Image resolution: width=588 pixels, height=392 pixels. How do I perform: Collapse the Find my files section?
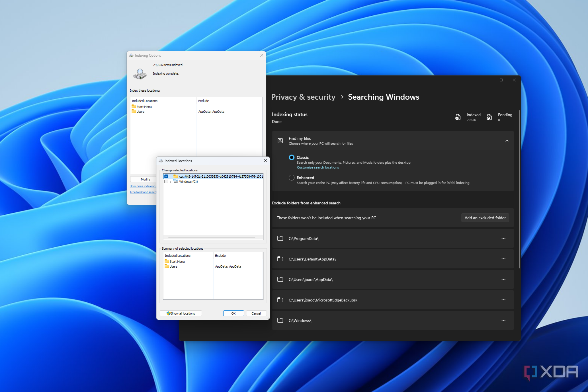507,140
